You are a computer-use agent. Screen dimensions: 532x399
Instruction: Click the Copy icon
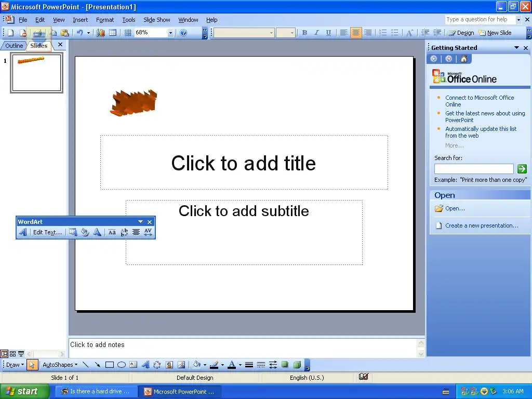[x=54, y=33]
